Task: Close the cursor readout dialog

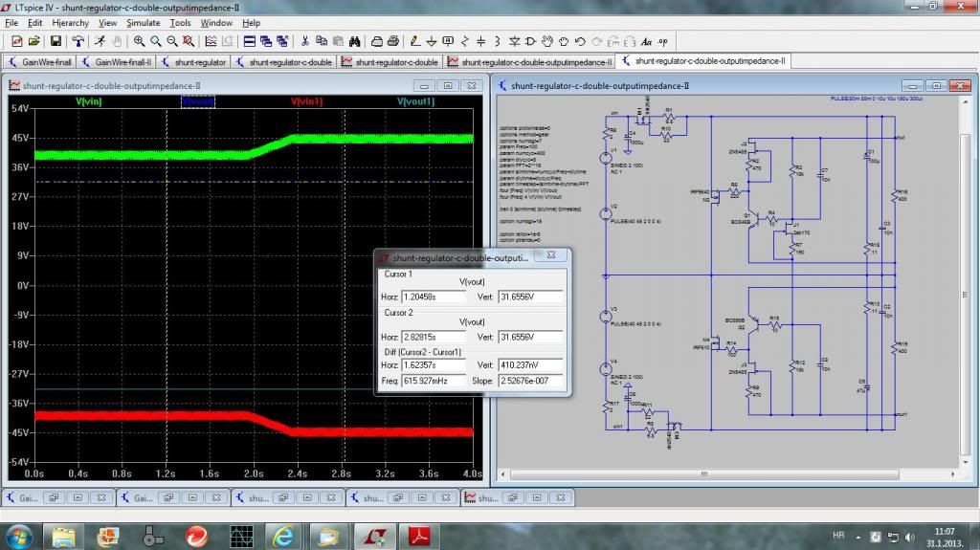Action: [x=551, y=255]
